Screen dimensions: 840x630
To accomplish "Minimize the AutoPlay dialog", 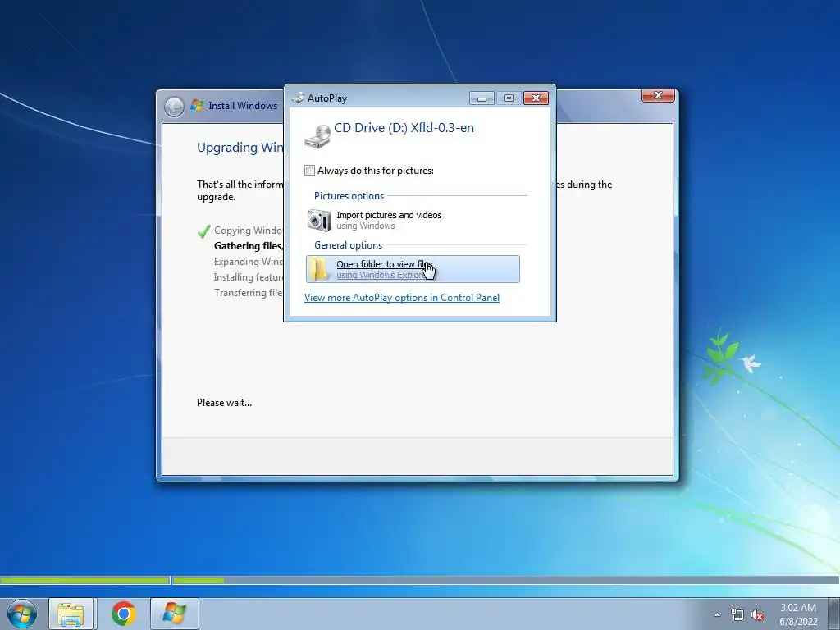I will [x=482, y=98].
